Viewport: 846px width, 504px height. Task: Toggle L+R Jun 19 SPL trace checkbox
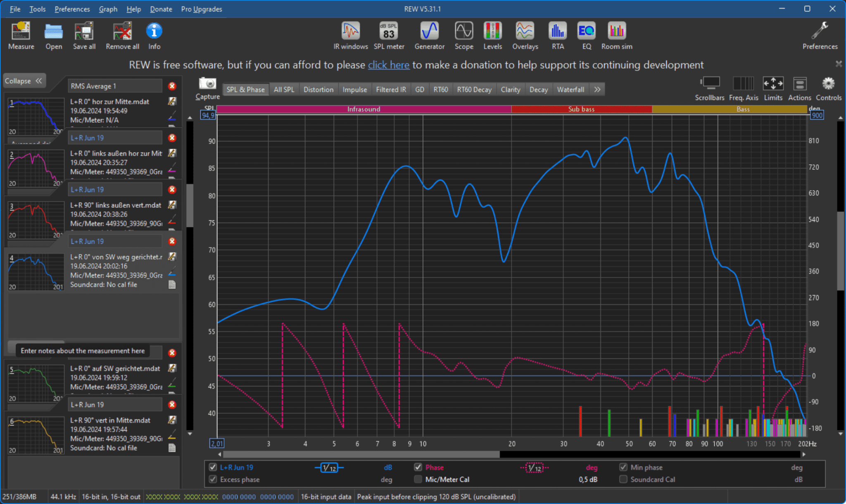point(213,467)
